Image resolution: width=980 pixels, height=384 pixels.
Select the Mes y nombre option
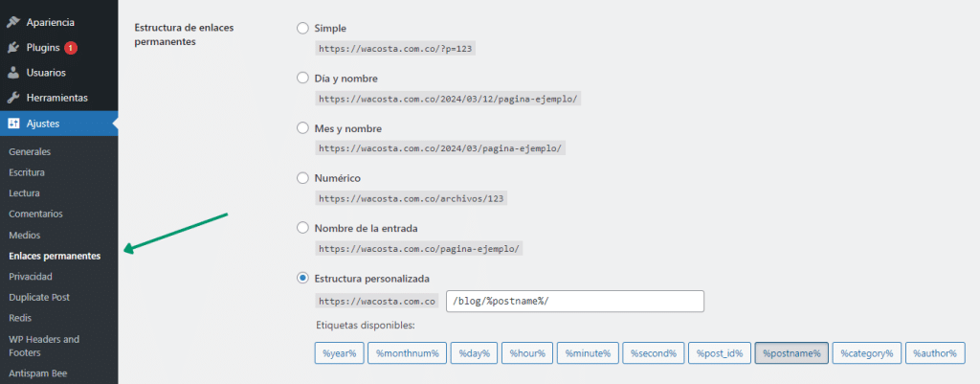tap(303, 128)
